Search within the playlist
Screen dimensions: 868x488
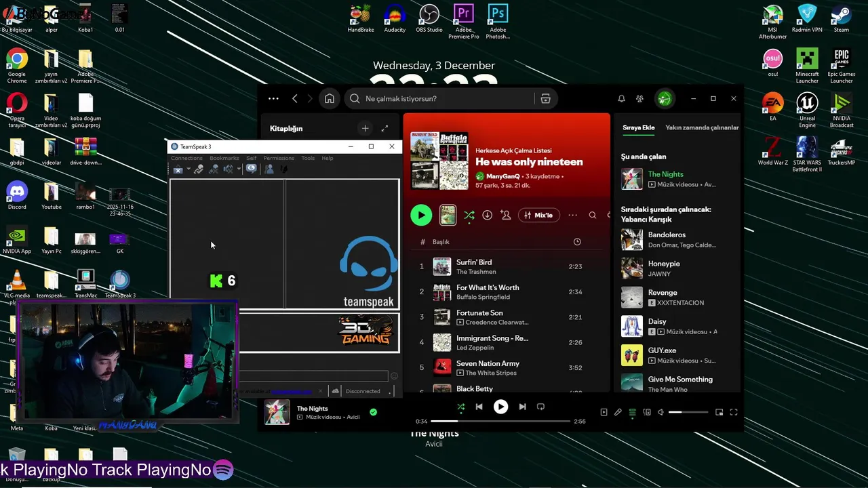coord(592,216)
